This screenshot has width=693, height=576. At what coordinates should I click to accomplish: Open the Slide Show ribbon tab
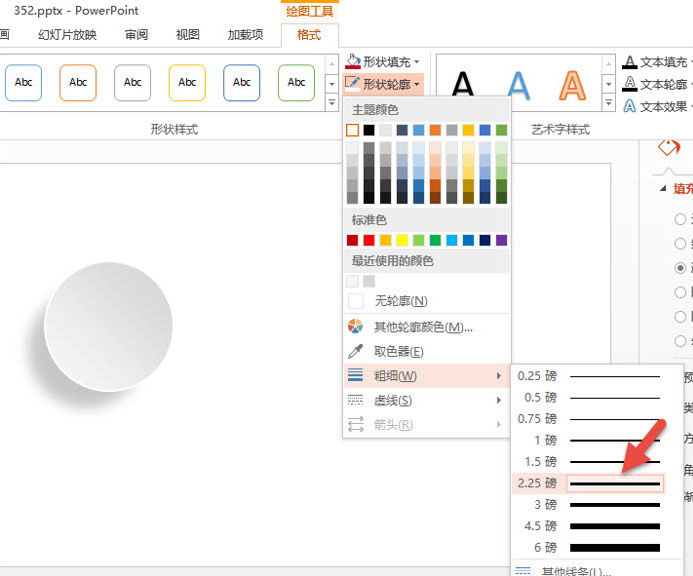click(67, 35)
